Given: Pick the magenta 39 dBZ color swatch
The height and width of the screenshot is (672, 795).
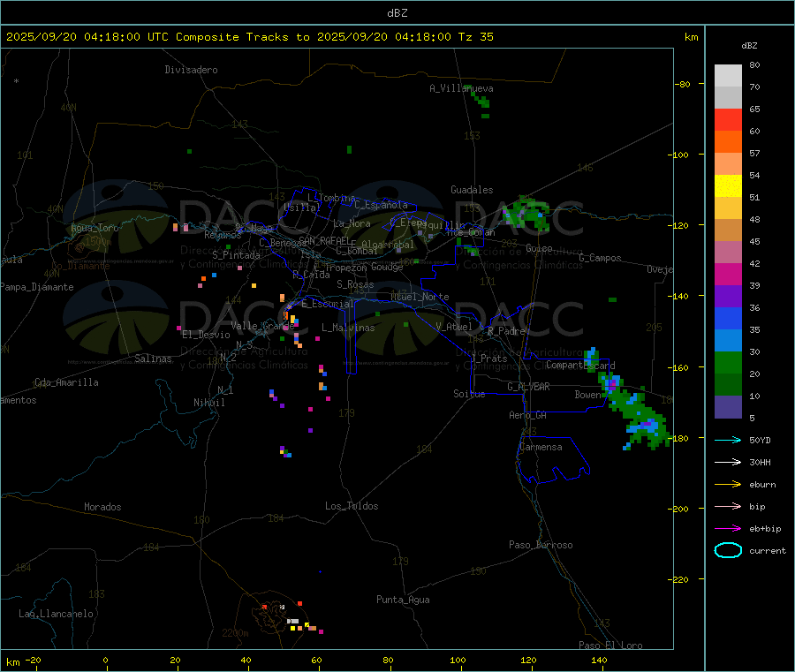Looking at the screenshot, I should click(728, 274).
